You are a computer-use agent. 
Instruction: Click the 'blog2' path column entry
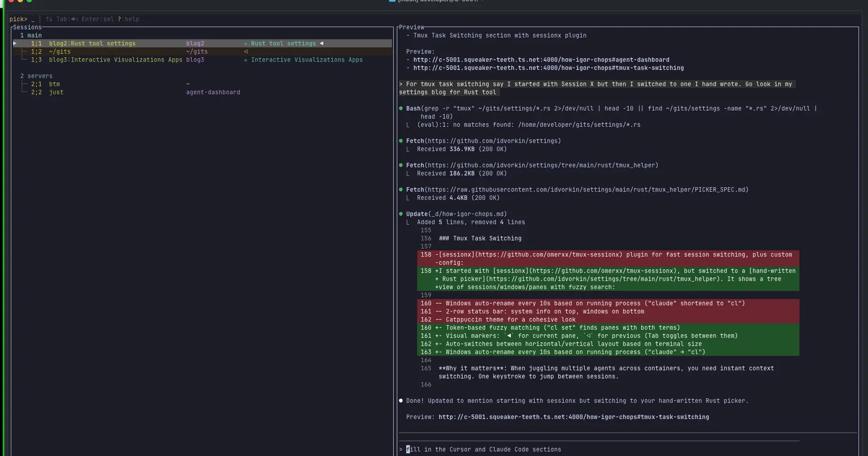click(195, 43)
